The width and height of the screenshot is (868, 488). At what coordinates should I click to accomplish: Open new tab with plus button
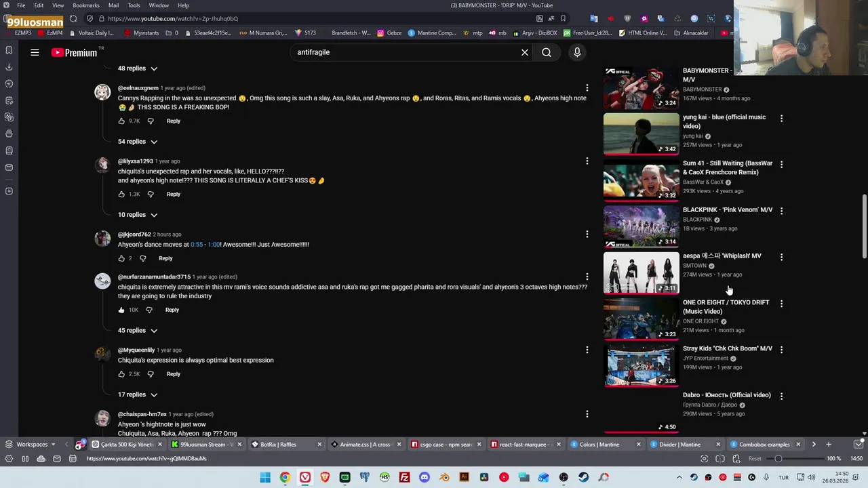point(828,445)
